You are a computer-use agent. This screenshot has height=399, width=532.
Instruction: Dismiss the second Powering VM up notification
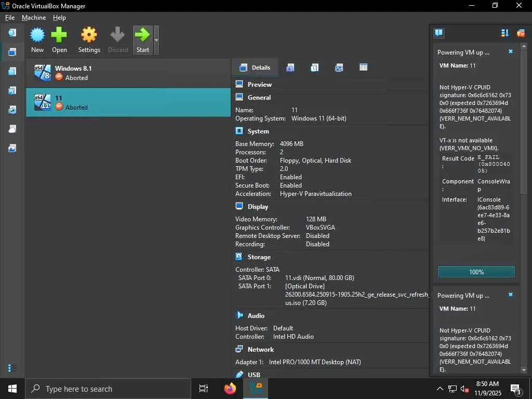tap(511, 295)
